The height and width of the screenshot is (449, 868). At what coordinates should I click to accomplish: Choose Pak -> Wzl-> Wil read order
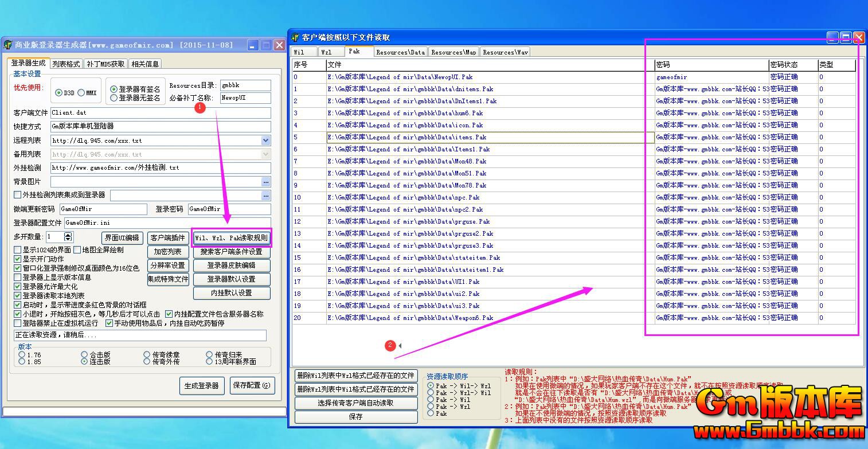pyautogui.click(x=431, y=393)
